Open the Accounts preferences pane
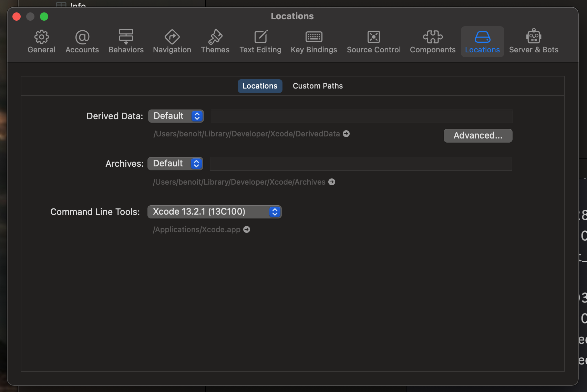Viewport: 587px width, 392px height. pos(82,41)
